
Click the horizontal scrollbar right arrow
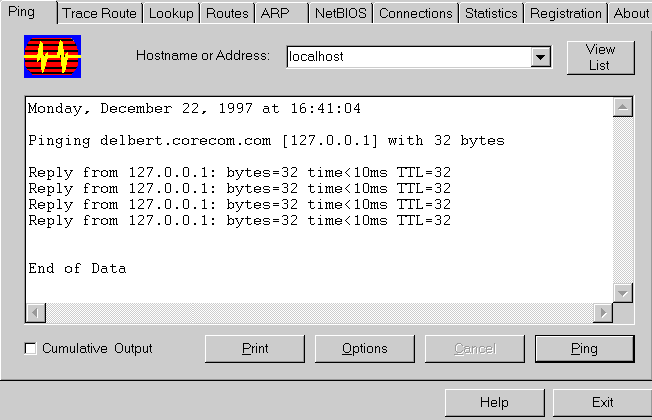tap(603, 313)
